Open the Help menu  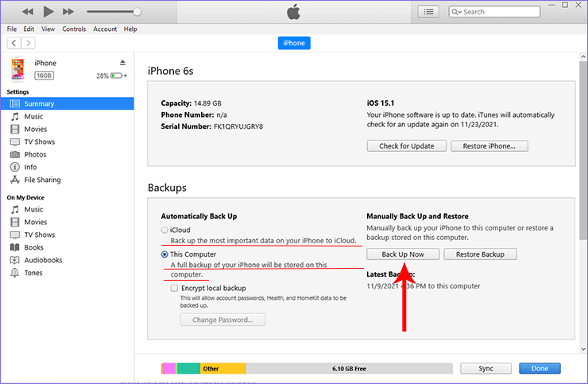click(130, 29)
